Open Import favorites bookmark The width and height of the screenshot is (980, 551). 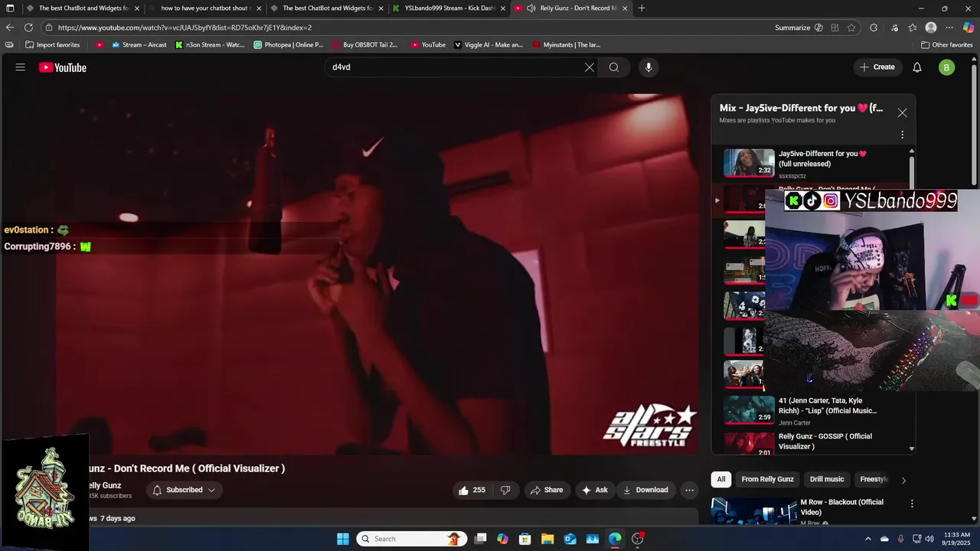[x=53, y=45]
